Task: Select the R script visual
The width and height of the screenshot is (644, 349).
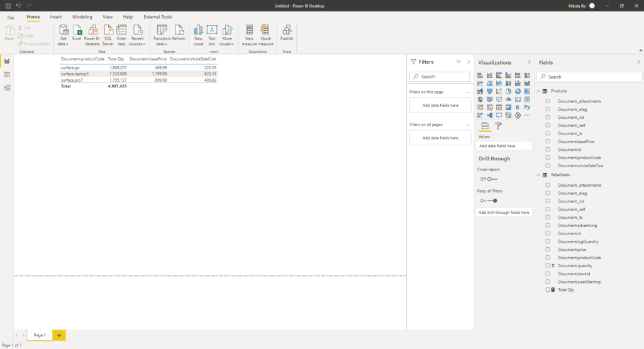Action: 518,107
